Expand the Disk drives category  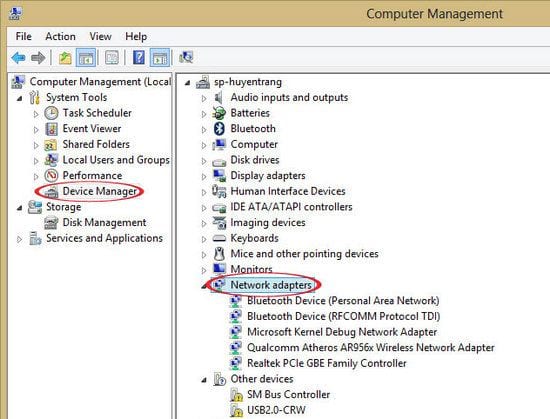[x=204, y=161]
